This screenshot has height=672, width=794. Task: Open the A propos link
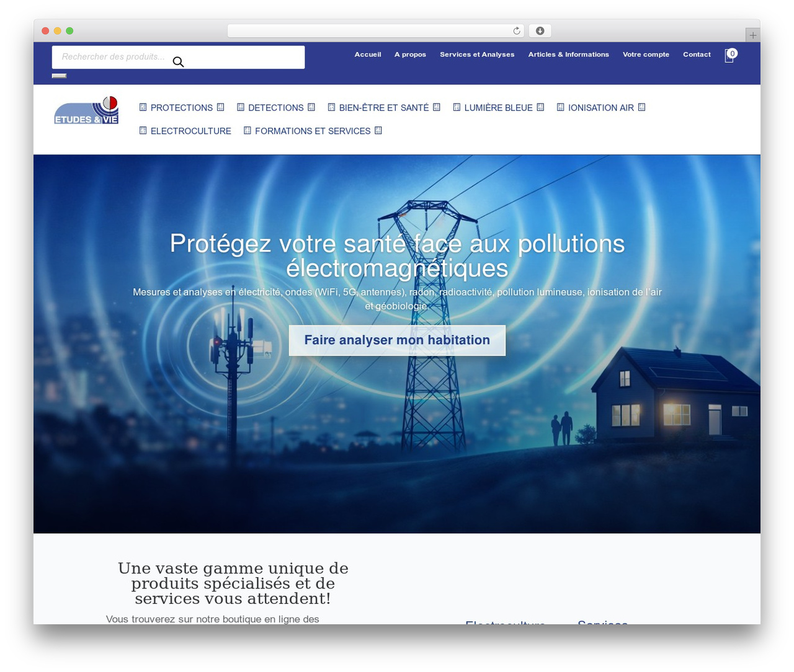[410, 55]
